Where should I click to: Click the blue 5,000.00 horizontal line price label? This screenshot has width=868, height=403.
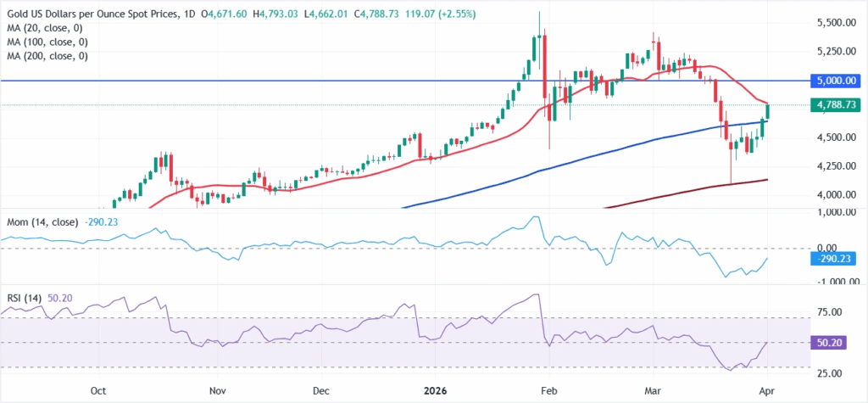pos(833,81)
